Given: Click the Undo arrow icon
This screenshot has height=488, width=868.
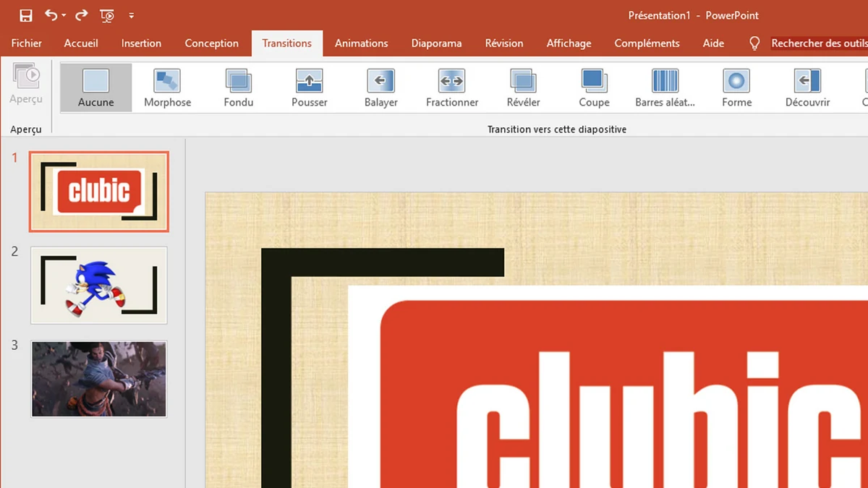Looking at the screenshot, I should pos(51,14).
